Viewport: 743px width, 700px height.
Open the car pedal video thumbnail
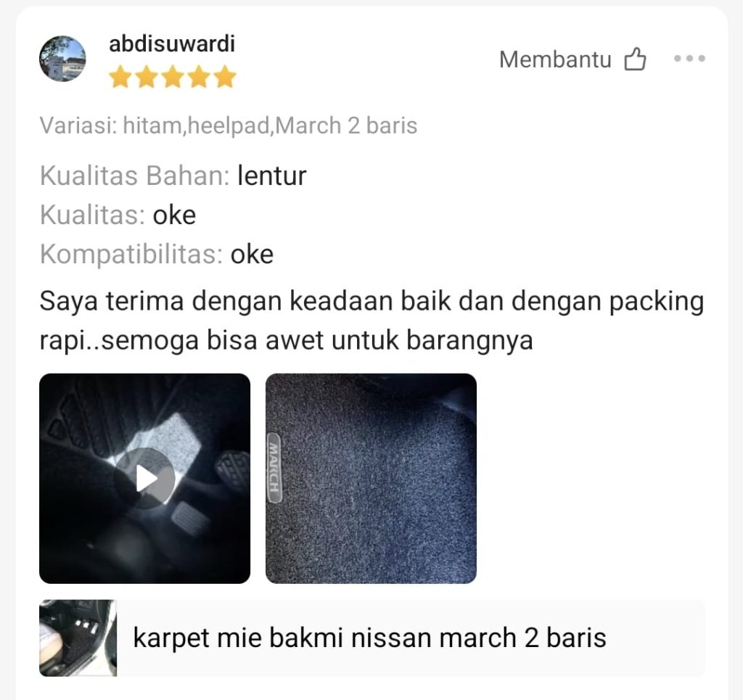click(x=144, y=478)
